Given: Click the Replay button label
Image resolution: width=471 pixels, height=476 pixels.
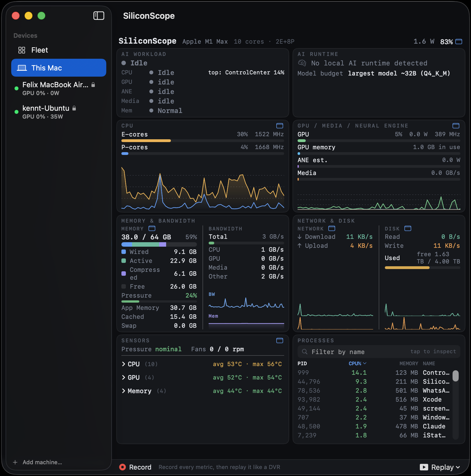Looking at the screenshot, I should pyautogui.click(x=442, y=467).
